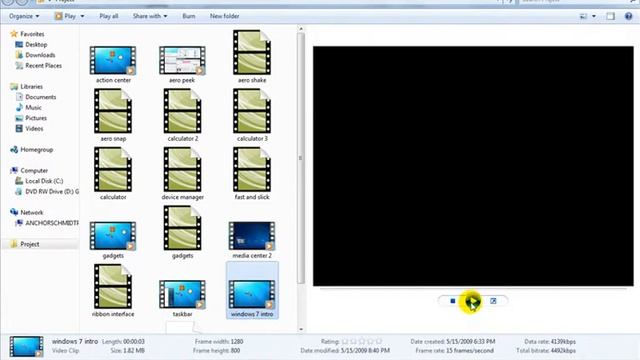Open the view options dropdown arrow

pos(594,16)
